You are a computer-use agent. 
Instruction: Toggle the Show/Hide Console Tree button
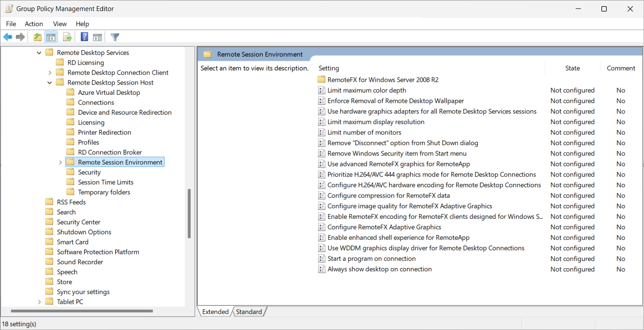pos(51,37)
